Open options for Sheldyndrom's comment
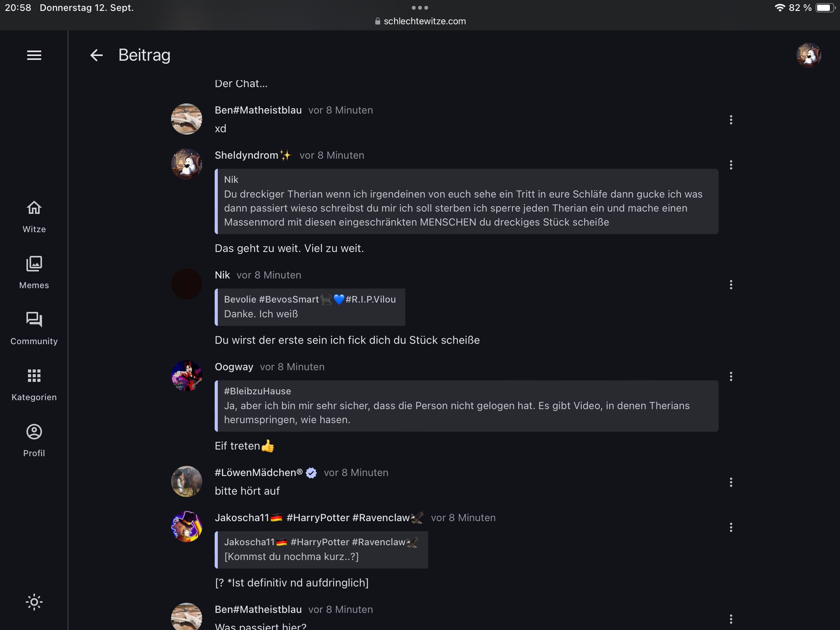This screenshot has height=630, width=840. (731, 165)
